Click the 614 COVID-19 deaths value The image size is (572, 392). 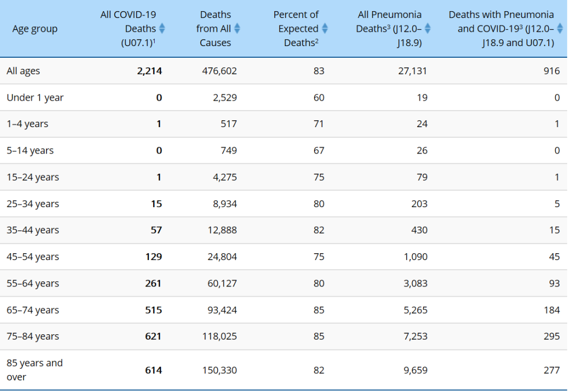tap(154, 370)
